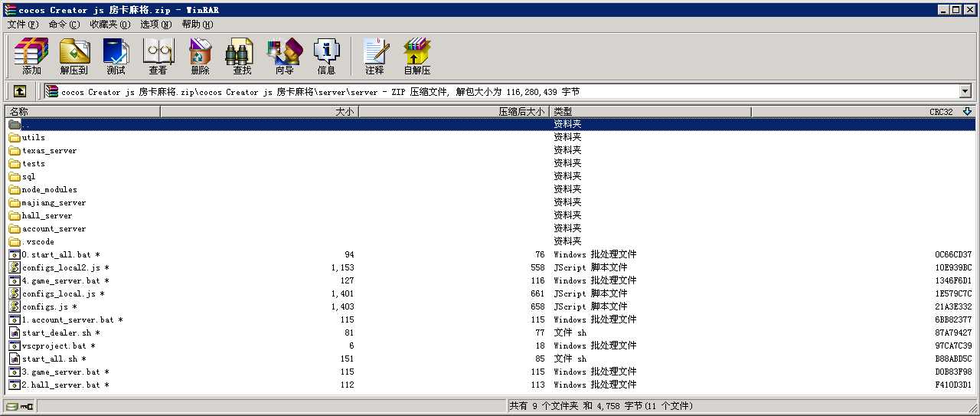This screenshot has width=980, height=416.
Task: Open the Comment (注释) tool
Action: pos(374,56)
